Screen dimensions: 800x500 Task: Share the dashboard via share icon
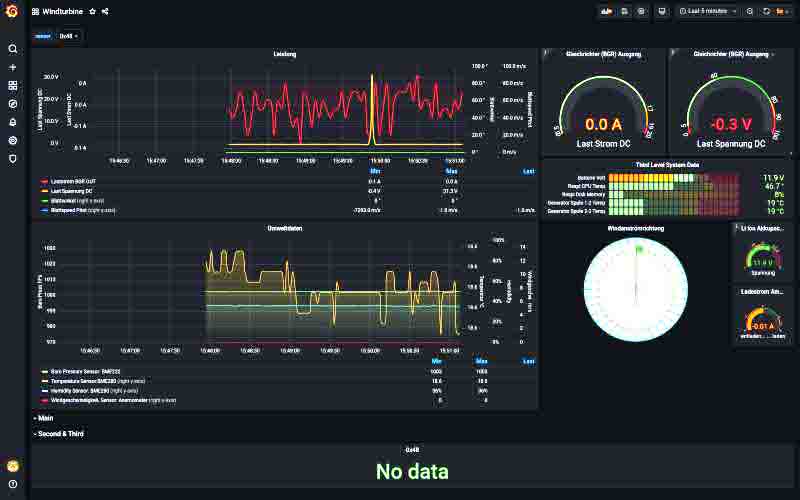[x=105, y=11]
